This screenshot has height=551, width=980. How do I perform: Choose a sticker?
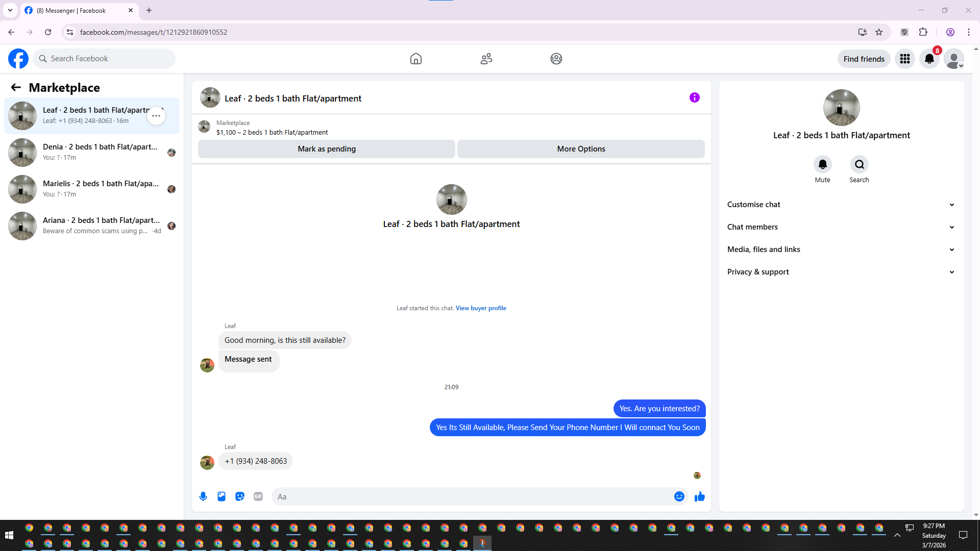(x=240, y=496)
